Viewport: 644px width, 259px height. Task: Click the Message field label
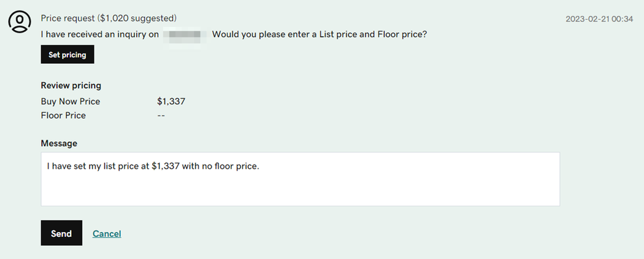pos(59,143)
